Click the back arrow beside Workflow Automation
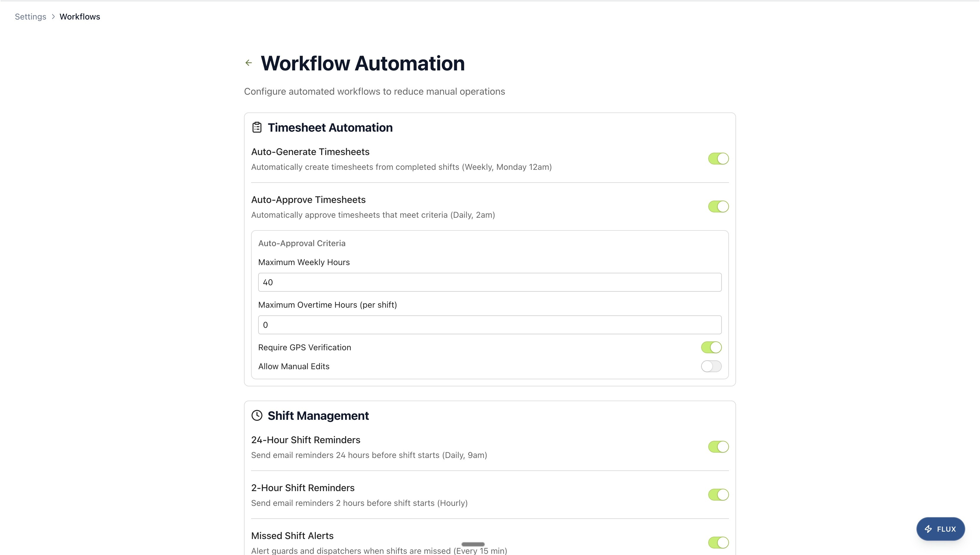This screenshot has height=555, width=980. (248, 63)
